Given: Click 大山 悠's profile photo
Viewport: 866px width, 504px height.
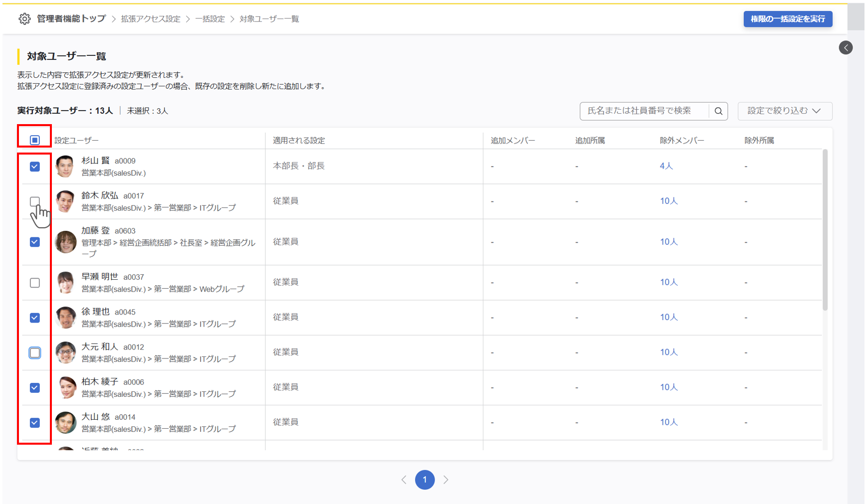Looking at the screenshot, I should point(65,422).
